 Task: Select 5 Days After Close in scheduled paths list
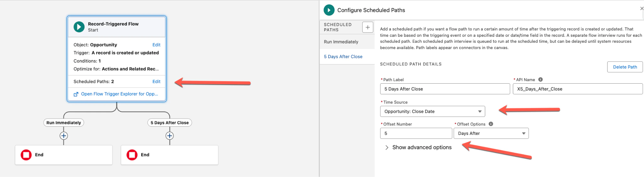click(x=347, y=57)
